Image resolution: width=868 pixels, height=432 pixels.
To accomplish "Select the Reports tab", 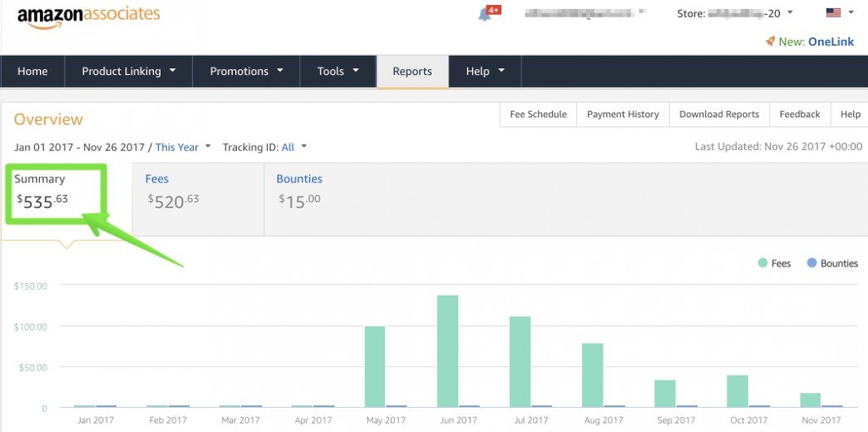I will click(x=412, y=71).
